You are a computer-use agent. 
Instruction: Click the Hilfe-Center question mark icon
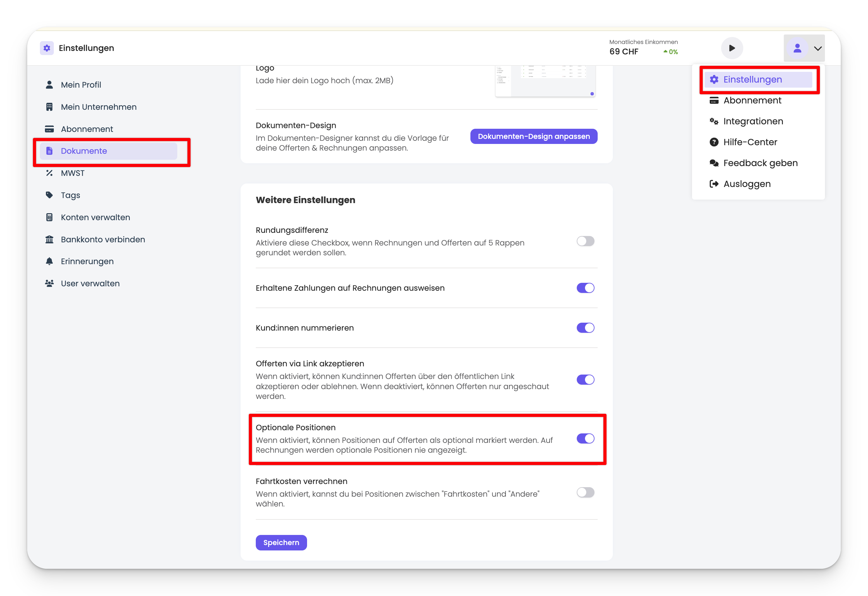click(x=714, y=142)
